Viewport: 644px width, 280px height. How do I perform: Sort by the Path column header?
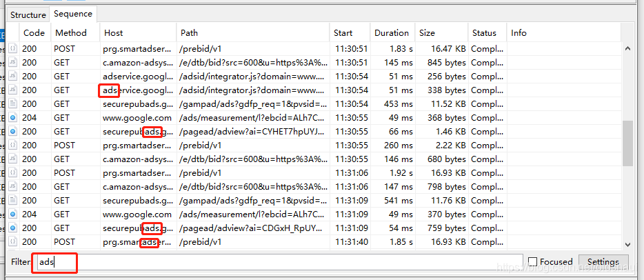(x=252, y=33)
